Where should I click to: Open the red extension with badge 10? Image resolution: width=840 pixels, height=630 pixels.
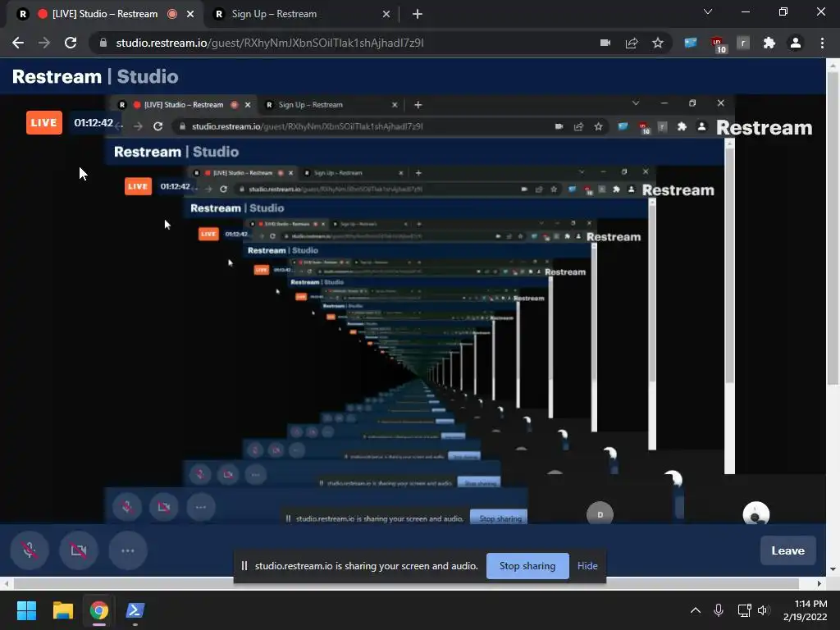pyautogui.click(x=718, y=44)
